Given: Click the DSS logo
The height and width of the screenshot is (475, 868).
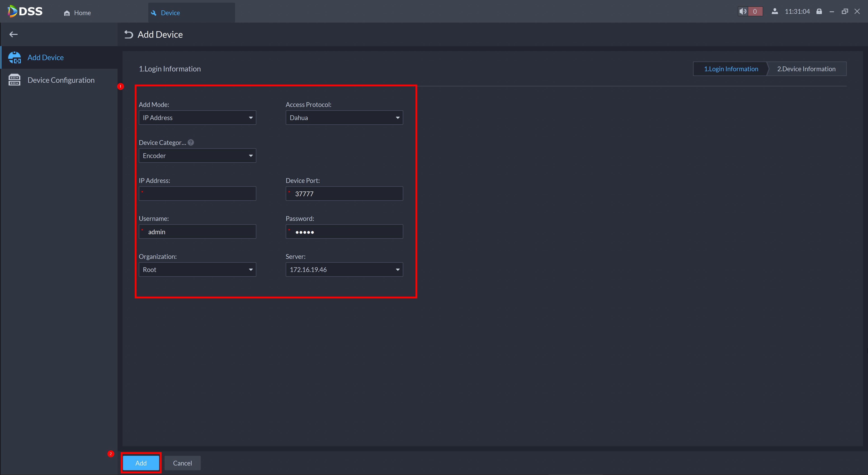Looking at the screenshot, I should pyautogui.click(x=25, y=12).
